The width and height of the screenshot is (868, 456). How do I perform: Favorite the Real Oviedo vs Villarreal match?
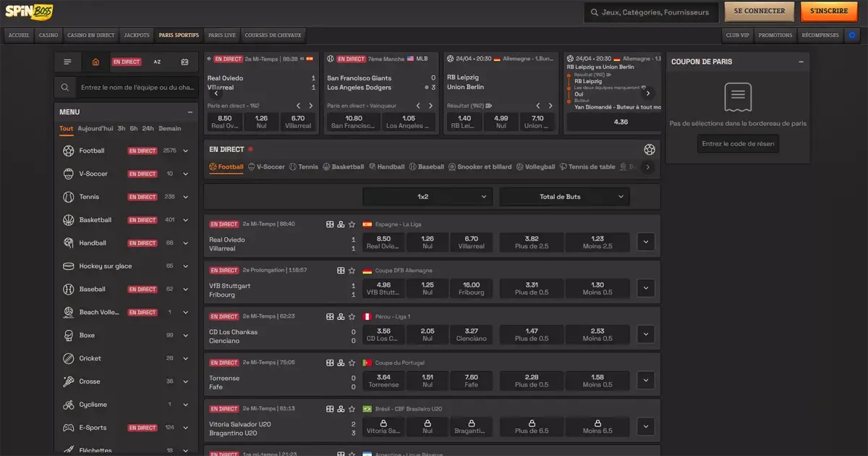[x=352, y=224]
